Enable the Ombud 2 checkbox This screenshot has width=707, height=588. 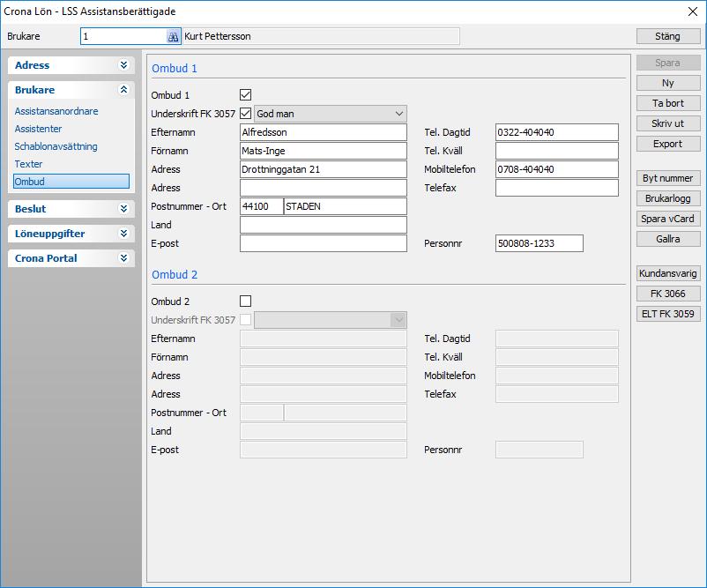(246, 301)
